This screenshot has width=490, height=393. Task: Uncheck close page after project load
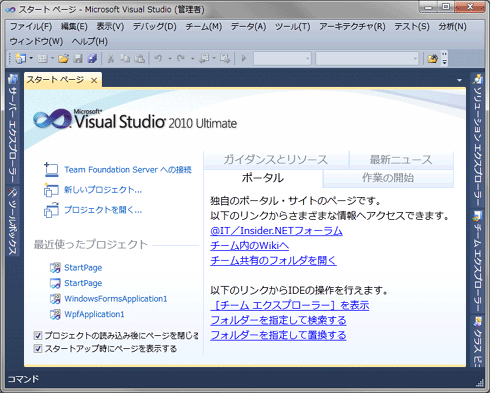(38, 335)
